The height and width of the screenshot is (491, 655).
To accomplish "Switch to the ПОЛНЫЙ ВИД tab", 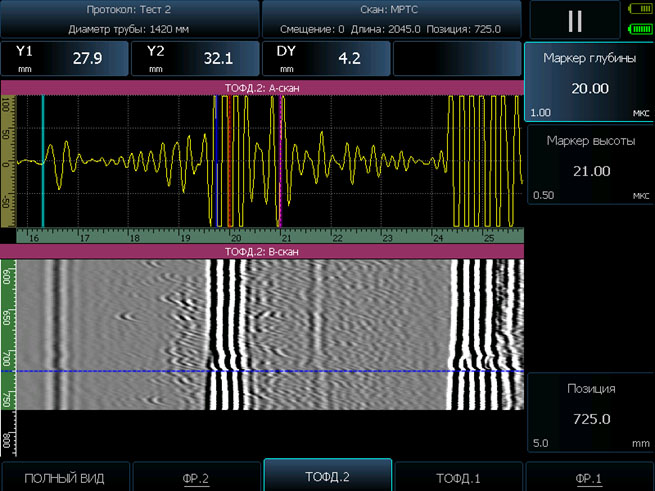I will (x=64, y=478).
